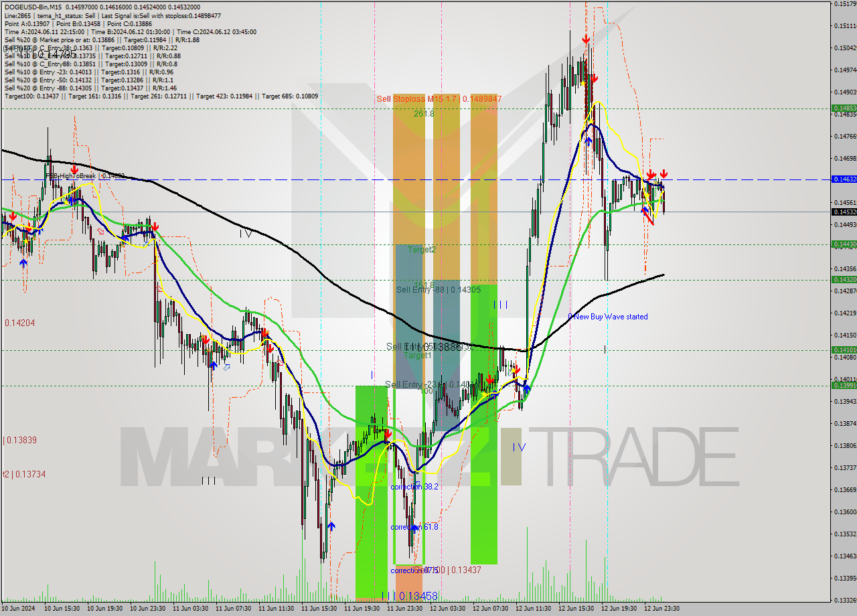Click the 0.13326 price axis value
The height and width of the screenshot is (616, 857).
coord(844,600)
